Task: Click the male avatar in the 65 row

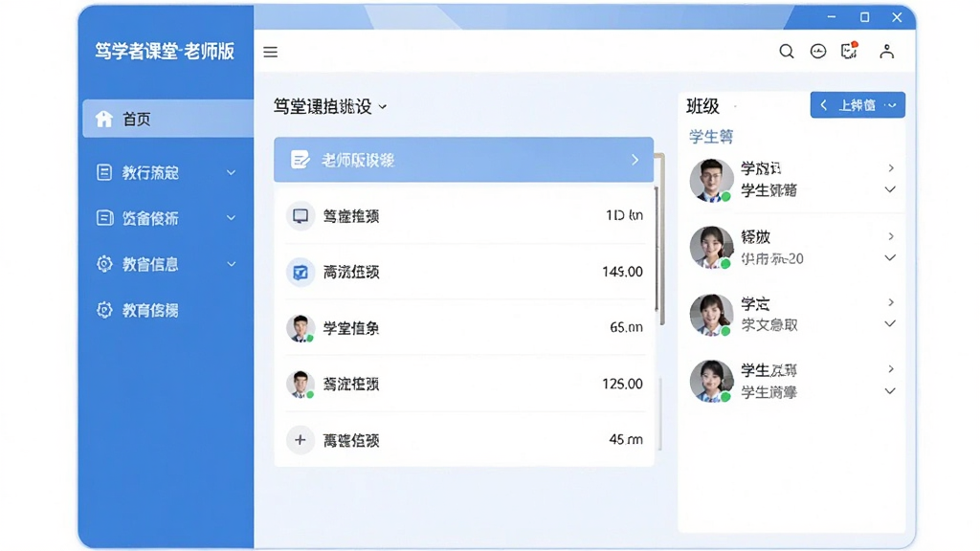Action: 301,328
